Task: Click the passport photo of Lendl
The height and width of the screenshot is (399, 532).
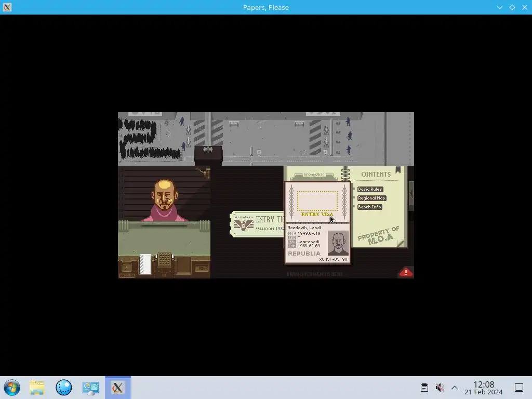Action: click(x=338, y=243)
